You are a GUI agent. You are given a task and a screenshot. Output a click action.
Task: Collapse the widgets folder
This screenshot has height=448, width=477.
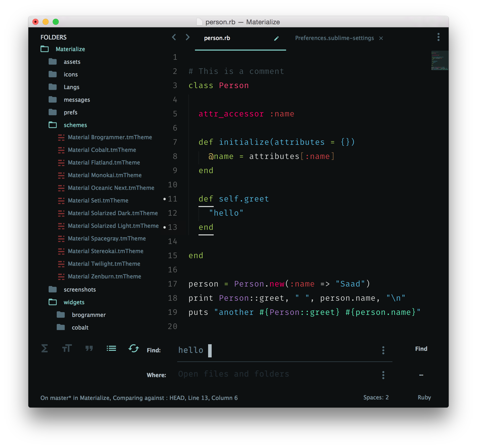pyautogui.click(x=66, y=302)
